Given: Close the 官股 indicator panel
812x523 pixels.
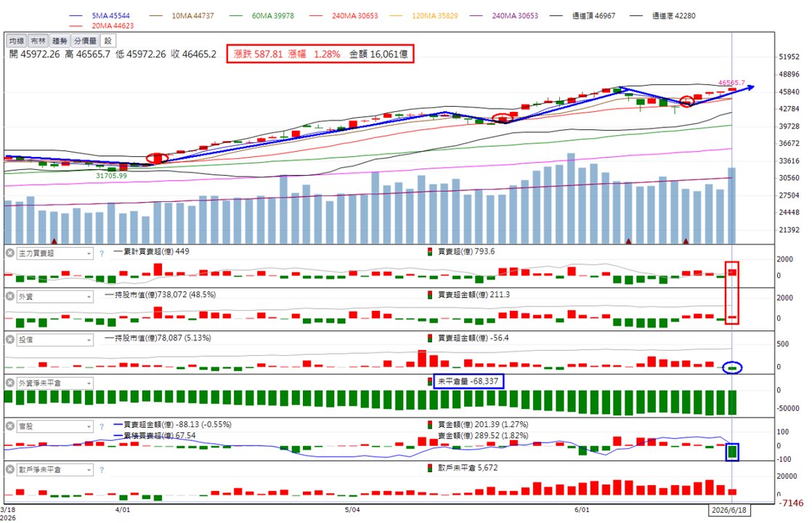Looking at the screenshot, I should (x=10, y=426).
